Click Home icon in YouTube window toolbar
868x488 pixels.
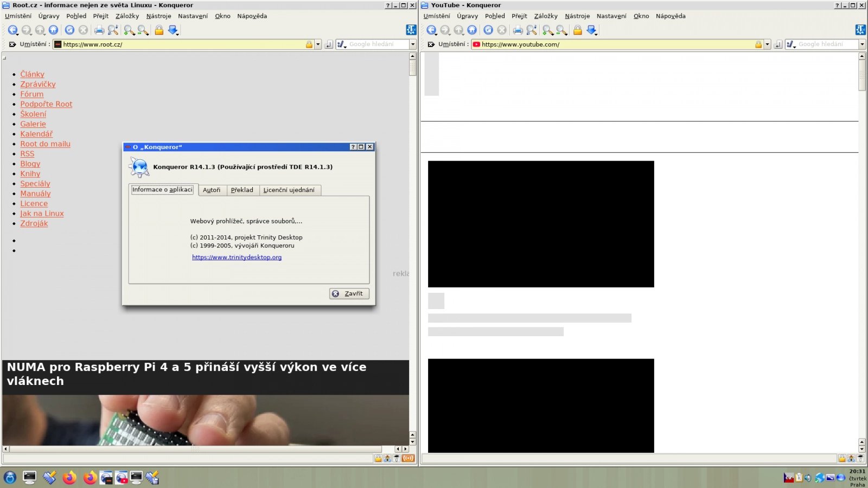coord(472,30)
